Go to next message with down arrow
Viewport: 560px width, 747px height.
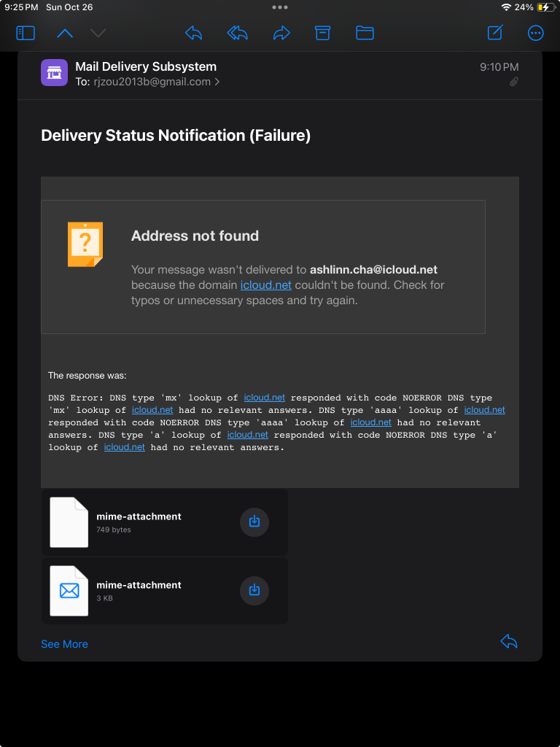click(x=98, y=33)
